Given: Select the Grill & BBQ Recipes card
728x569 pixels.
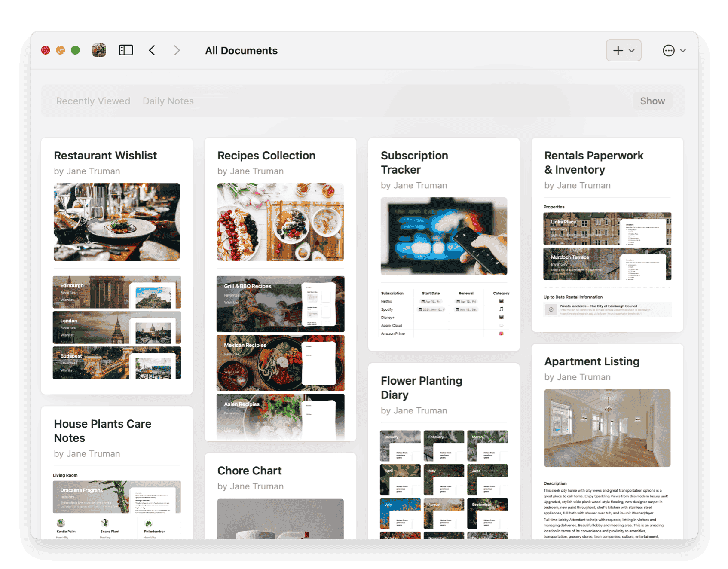Looking at the screenshot, I should 280,304.
